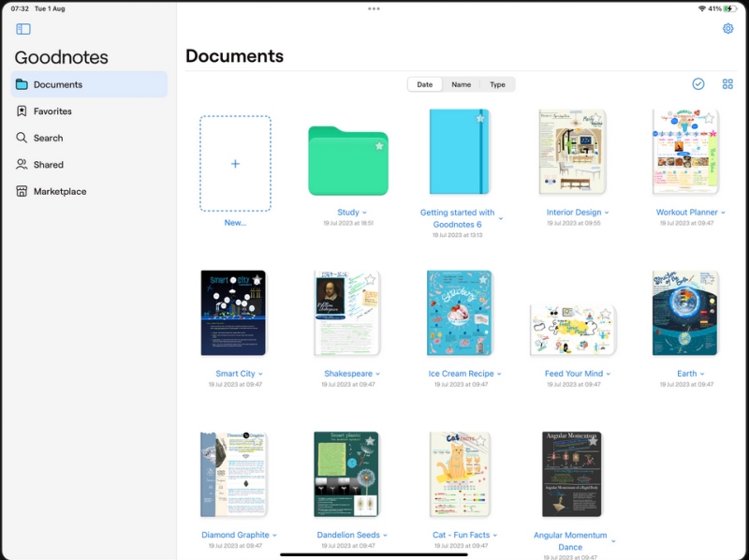Open Workout Planner options chevron
The height and width of the screenshot is (560, 749).
click(723, 213)
